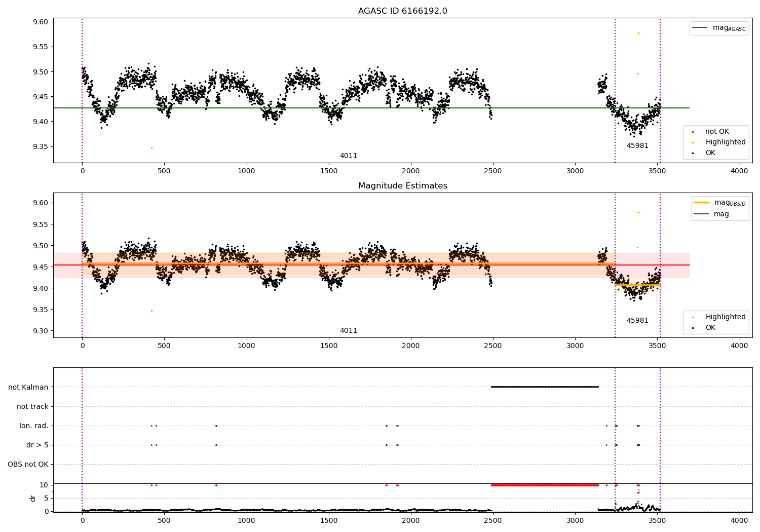Click the 9.35 y-tick in top plot
This screenshot has height=532, width=760.
(41, 147)
